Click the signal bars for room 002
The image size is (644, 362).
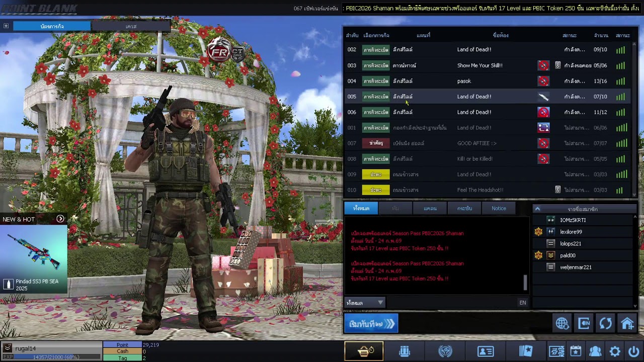[620, 50]
